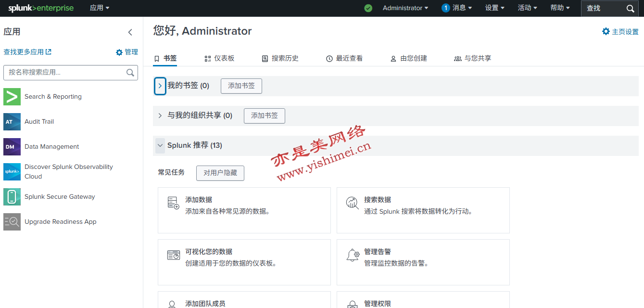The image size is (644, 308).
Task: Open the 设置 dropdown menu
Action: click(495, 8)
